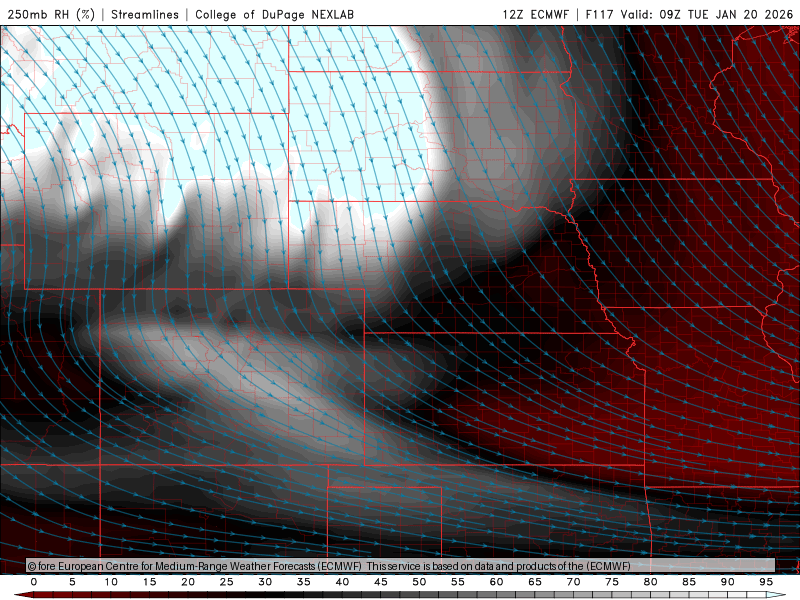Click 'College of DuPage NEXLAB' header text
This screenshot has width=800, height=600.
[x=274, y=14]
